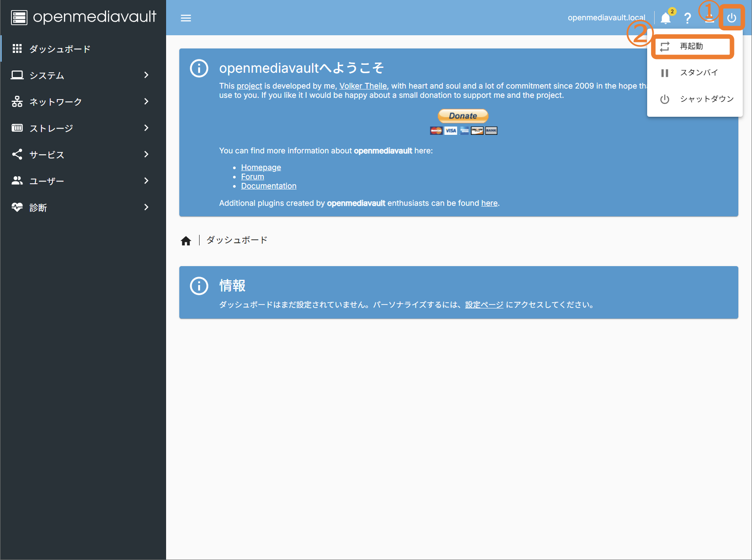Click the power icon in header
Image resolution: width=752 pixels, height=560 pixels.
pos(732,18)
